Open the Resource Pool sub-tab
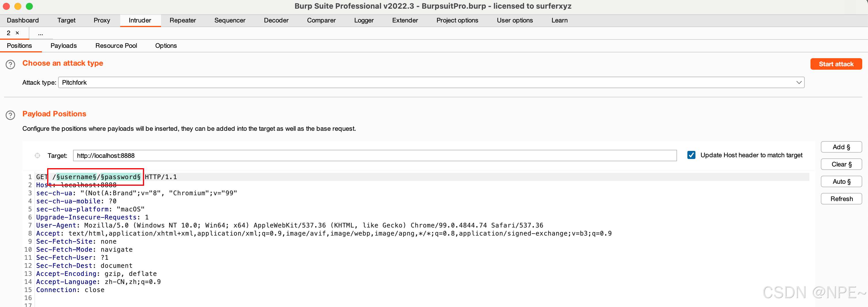The height and width of the screenshot is (307, 868). coord(116,46)
